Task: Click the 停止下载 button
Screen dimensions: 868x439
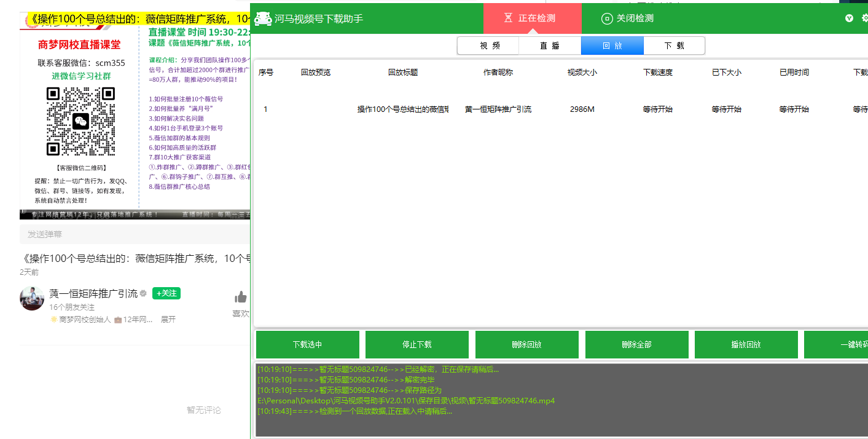Action: [417, 344]
